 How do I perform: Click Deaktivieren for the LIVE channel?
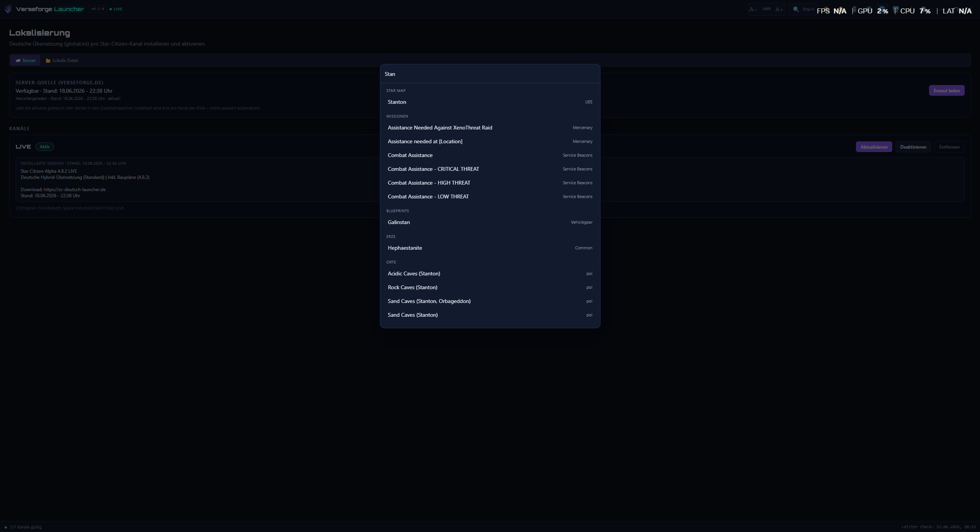point(913,147)
